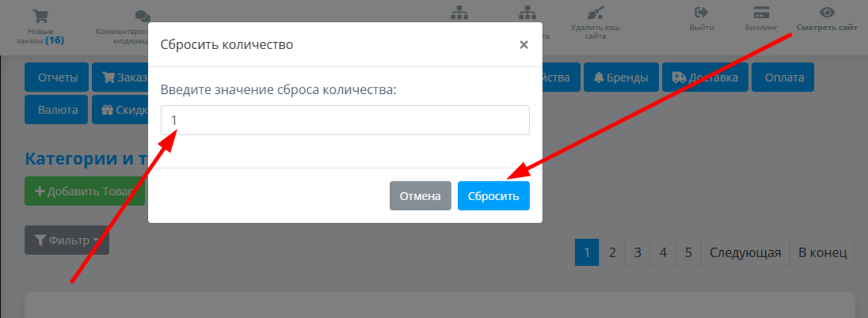Click the Следующая pagination link

click(745, 253)
